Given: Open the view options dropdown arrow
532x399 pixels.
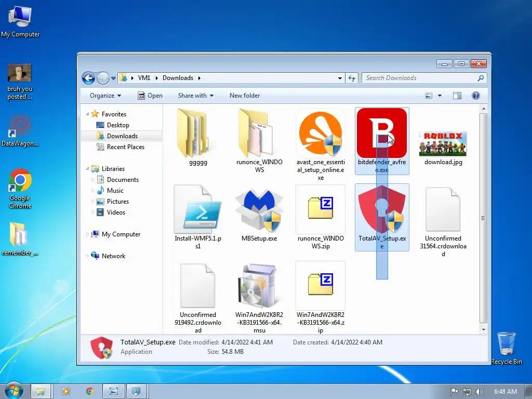Looking at the screenshot, I should [x=440, y=96].
